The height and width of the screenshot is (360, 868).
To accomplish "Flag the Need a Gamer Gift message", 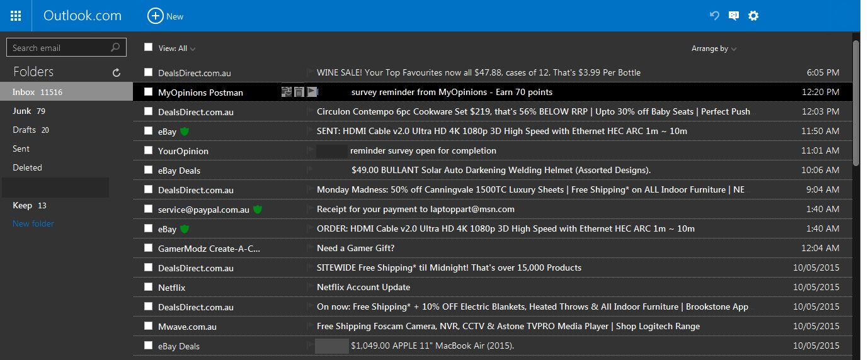I will tap(310, 248).
